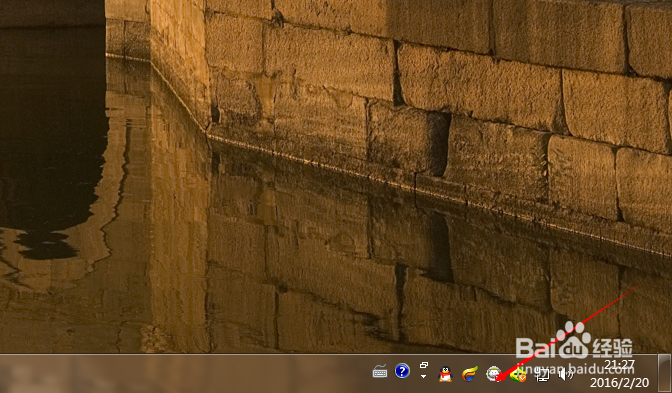This screenshot has width=672, height=393.
Task: Expand the language bar options arrow
Action: click(x=423, y=376)
